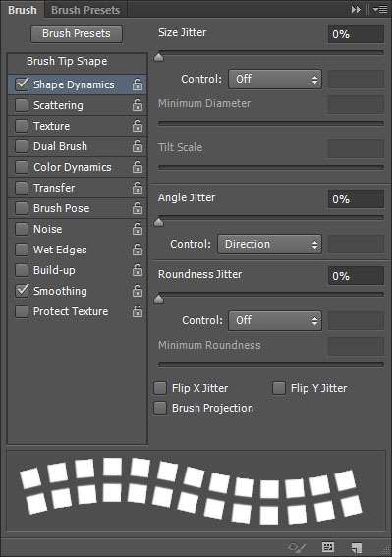Click the Size Jitter percentage field
Screen dimensions: 392x557
tap(356, 34)
